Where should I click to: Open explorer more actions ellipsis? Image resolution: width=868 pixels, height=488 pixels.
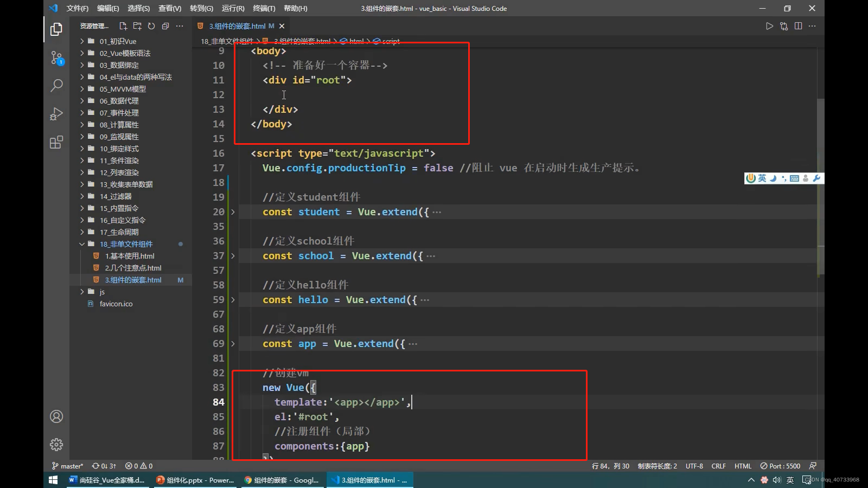point(180,26)
